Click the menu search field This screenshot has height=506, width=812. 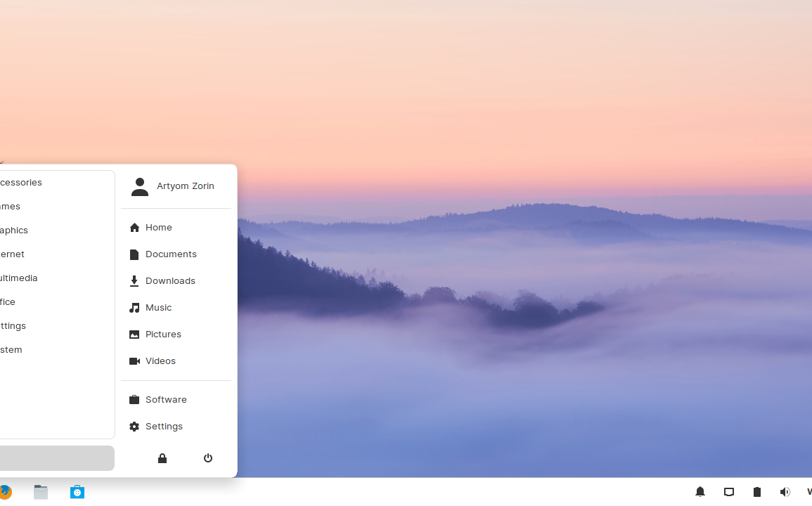coord(57,458)
